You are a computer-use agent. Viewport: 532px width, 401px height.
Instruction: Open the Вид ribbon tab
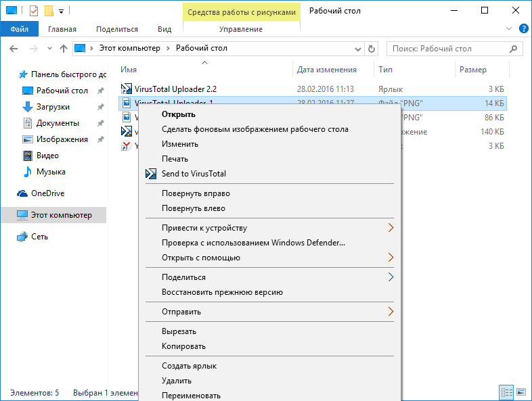pyautogui.click(x=164, y=29)
